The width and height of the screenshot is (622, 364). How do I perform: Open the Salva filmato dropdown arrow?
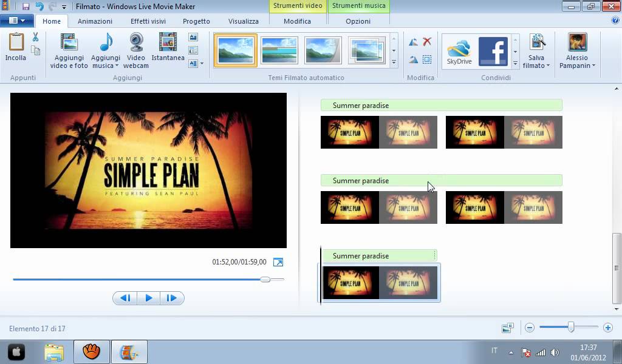point(548,66)
